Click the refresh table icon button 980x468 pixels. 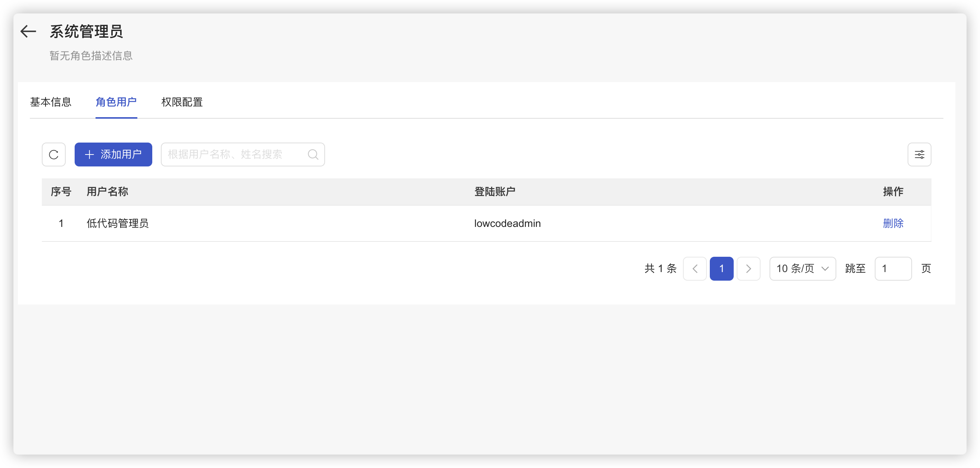coord(54,155)
